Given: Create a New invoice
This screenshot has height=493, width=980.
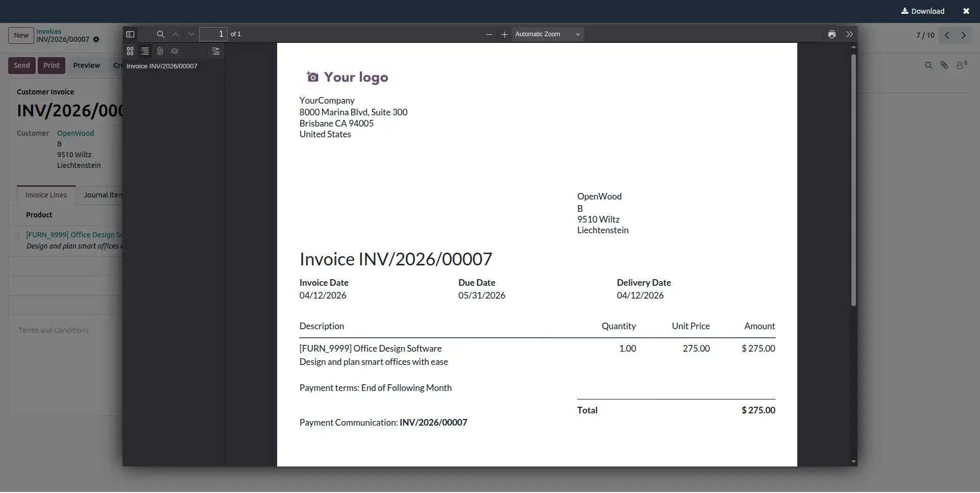Looking at the screenshot, I should coord(21,35).
